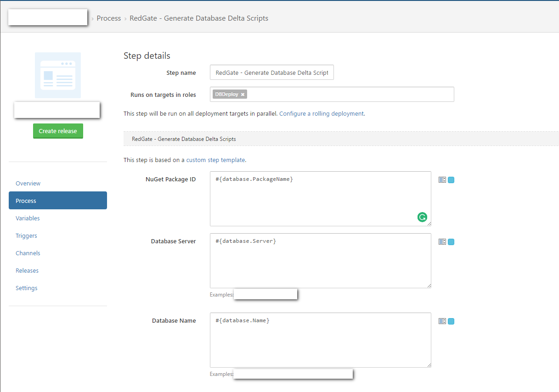The width and height of the screenshot is (559, 392).
Task: Open variable list icon for Database Server
Action: coord(442,242)
